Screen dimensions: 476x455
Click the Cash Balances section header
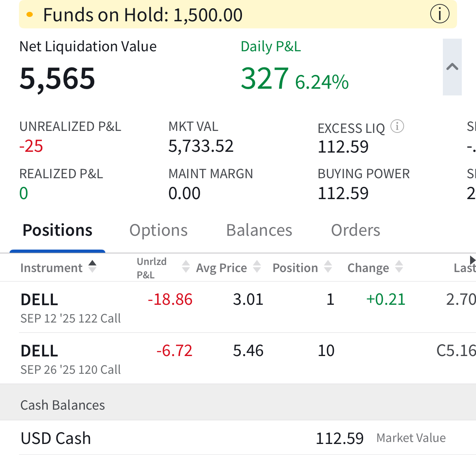tap(63, 405)
